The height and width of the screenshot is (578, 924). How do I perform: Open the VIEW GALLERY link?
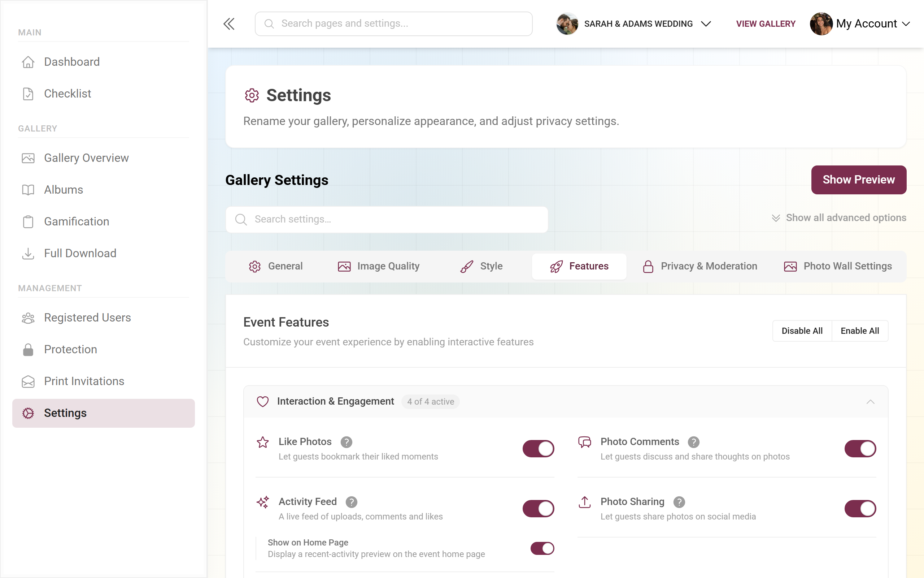tap(765, 24)
